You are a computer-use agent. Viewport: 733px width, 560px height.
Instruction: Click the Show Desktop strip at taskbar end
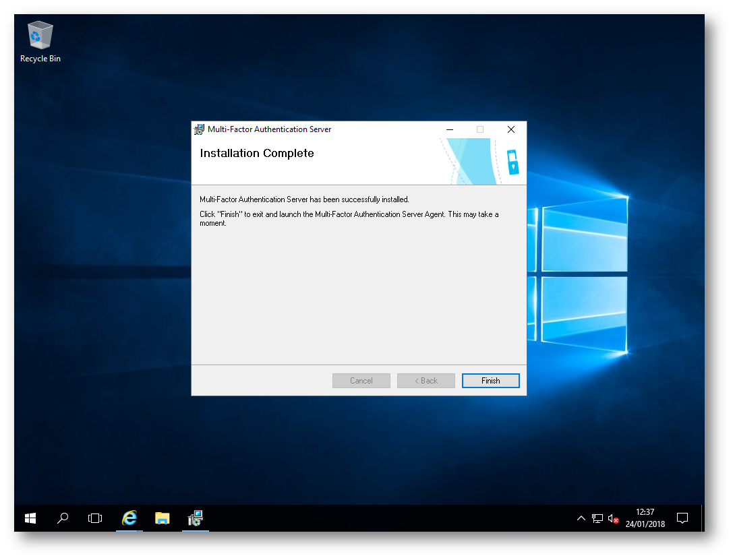pyautogui.click(x=703, y=518)
